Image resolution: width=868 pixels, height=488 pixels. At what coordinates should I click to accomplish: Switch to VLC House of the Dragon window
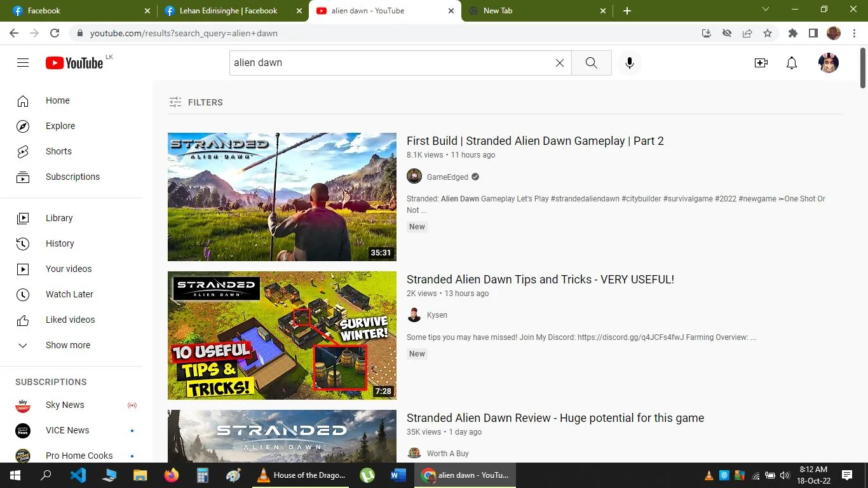[300, 475]
